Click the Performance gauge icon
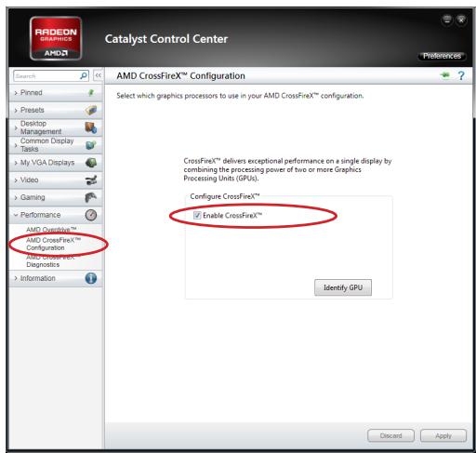 tap(91, 215)
